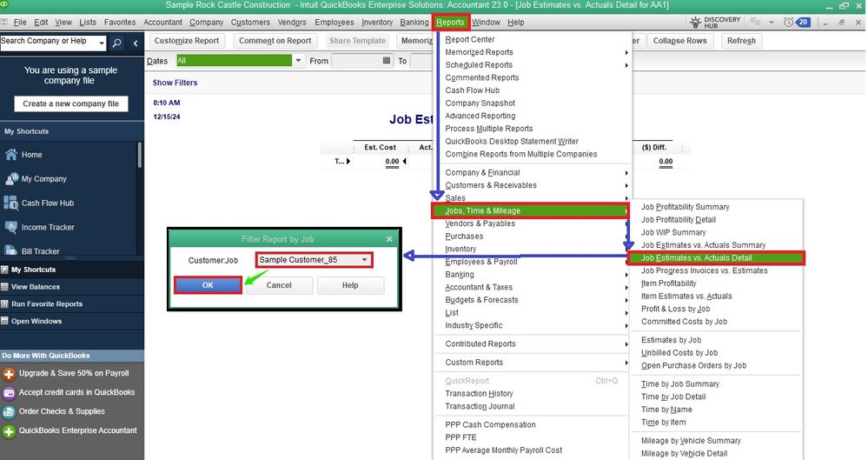Select PPP Cash Compensation report
Screen dimensions: 868x460
point(490,424)
